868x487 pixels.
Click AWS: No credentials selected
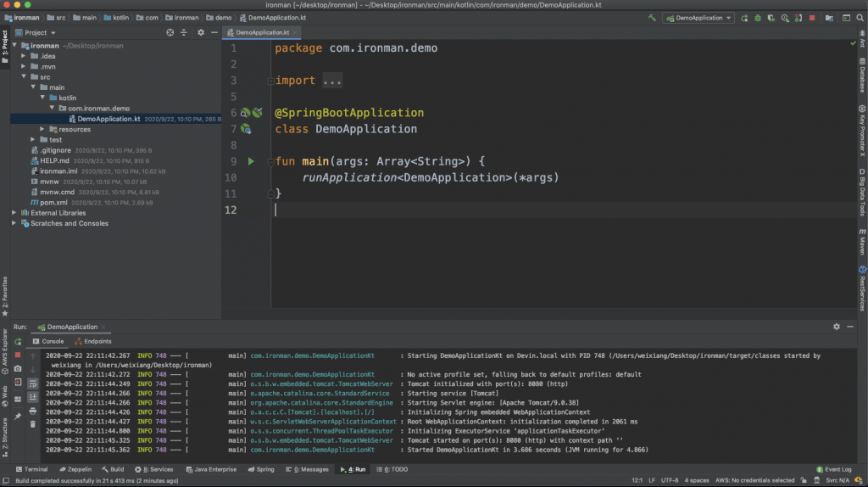coord(754,480)
